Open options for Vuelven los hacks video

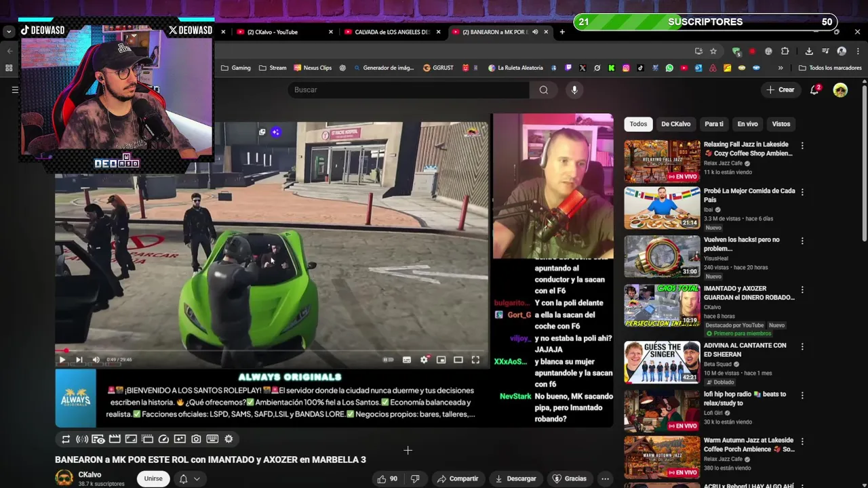tap(802, 241)
